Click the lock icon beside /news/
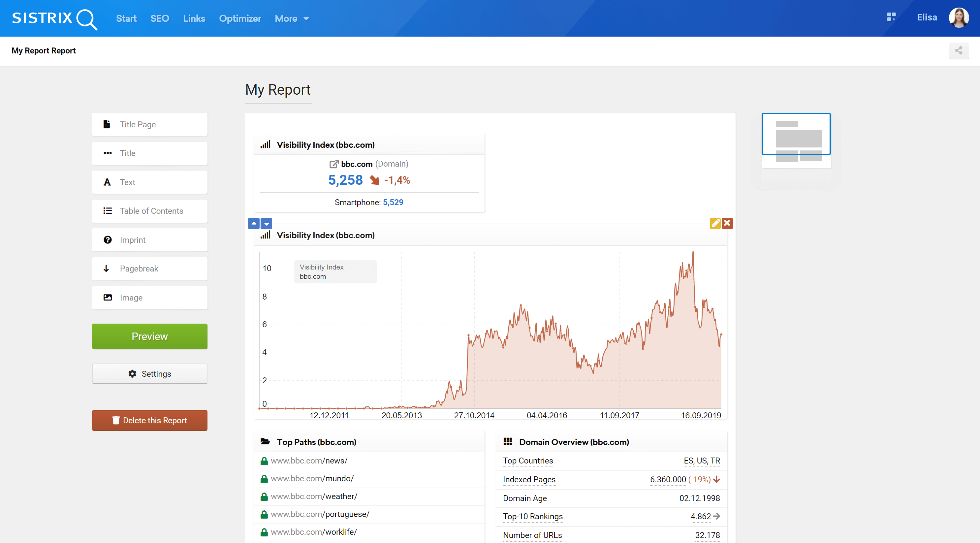Screen dimensions: 980x543 [264, 461]
